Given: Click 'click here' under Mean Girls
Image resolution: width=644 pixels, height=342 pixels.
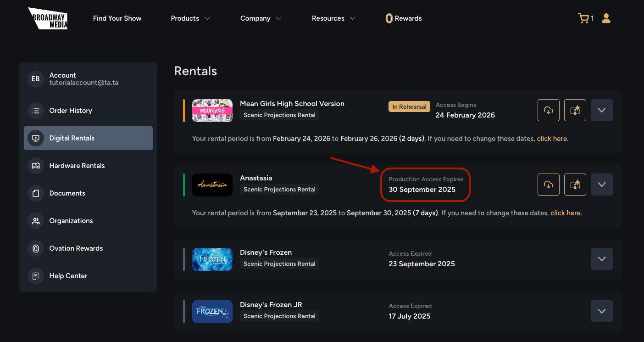Looking at the screenshot, I should (552, 139).
